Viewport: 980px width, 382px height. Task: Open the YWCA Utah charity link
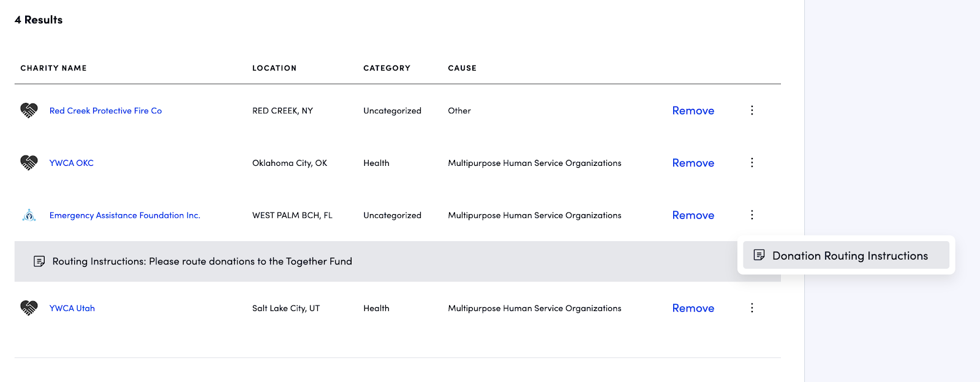click(72, 309)
